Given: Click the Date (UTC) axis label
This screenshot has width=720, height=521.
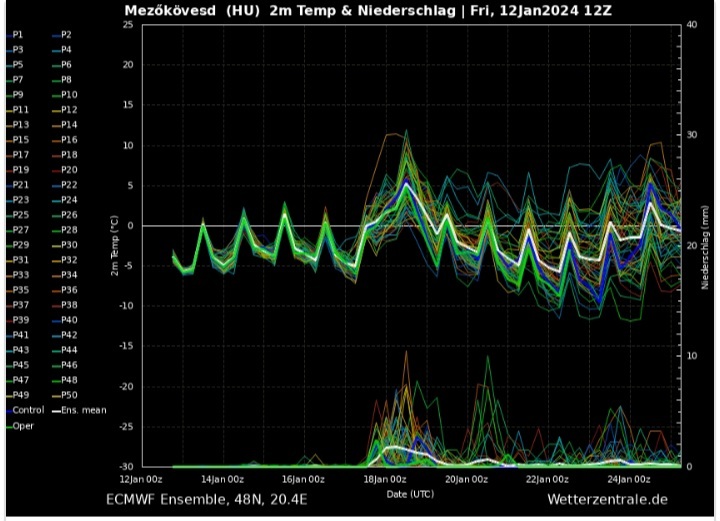Looking at the screenshot, I should click(x=411, y=494).
